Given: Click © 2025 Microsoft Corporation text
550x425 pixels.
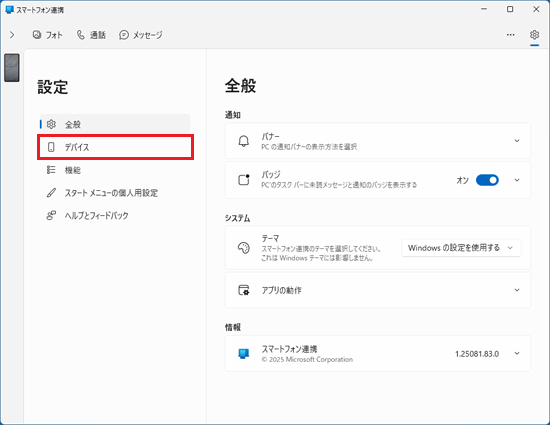Looking at the screenshot, I should [x=307, y=359].
